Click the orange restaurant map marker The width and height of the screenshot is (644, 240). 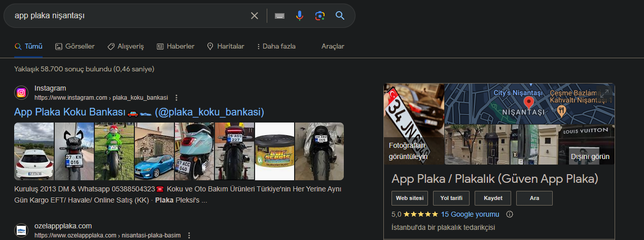561,110
